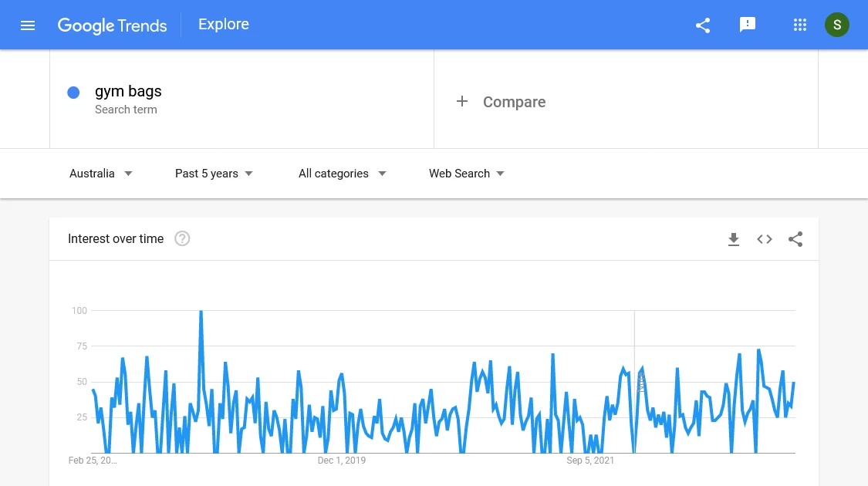Open the Past 5 years dropdown
Image resolution: width=868 pixels, height=486 pixels.
(214, 174)
